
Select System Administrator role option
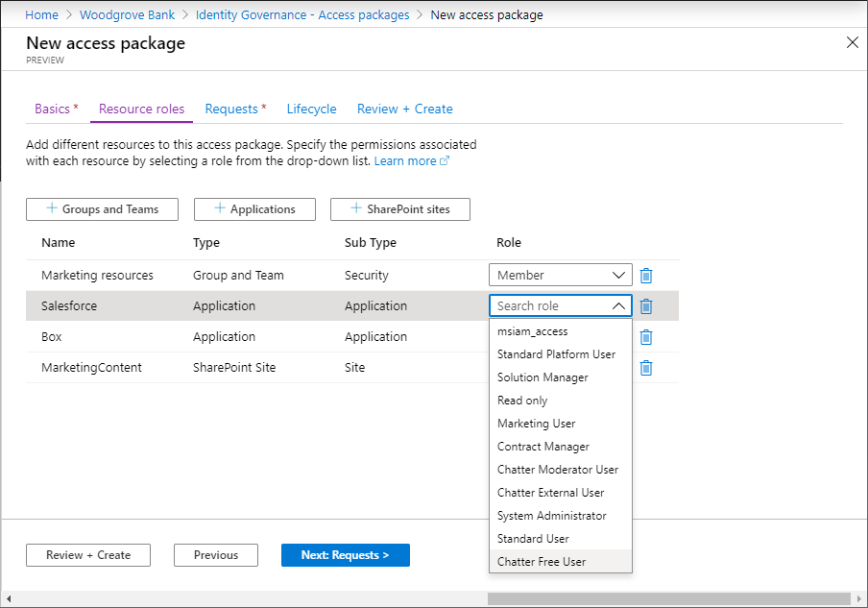[x=551, y=516]
